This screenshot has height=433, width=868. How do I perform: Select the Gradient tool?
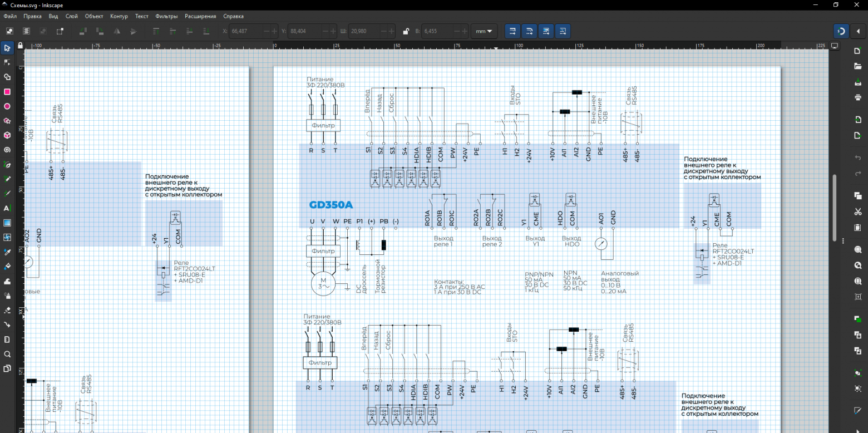point(7,223)
